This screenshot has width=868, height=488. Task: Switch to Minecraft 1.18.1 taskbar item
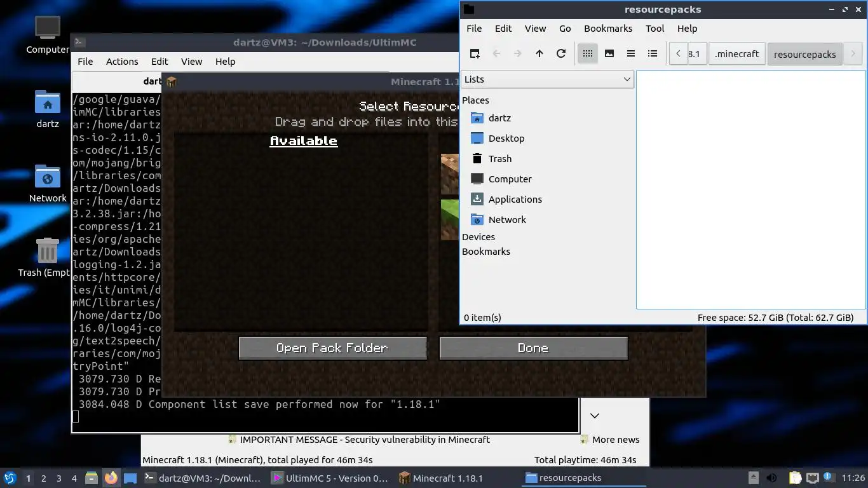(457, 478)
